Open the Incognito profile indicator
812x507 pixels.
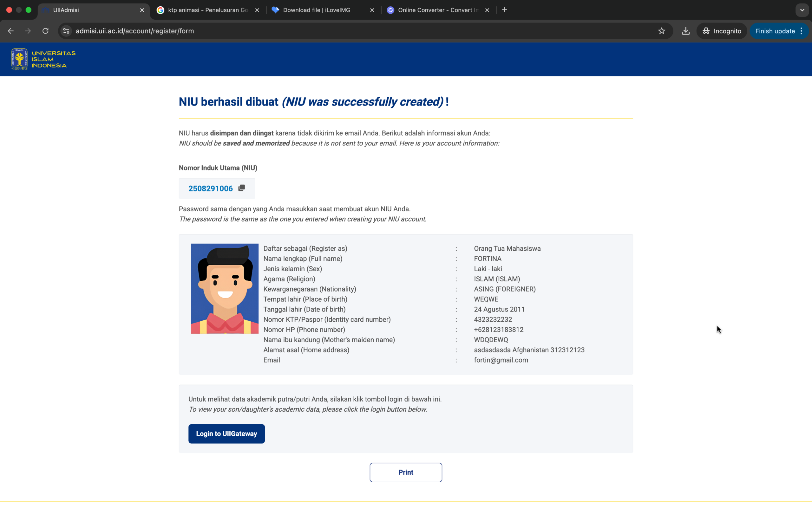[x=721, y=31]
